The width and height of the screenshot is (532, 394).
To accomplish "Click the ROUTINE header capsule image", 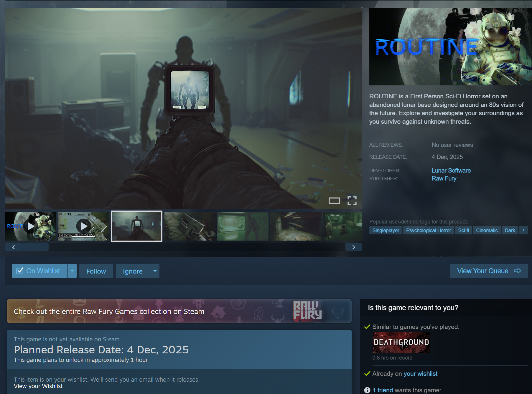I will [x=451, y=47].
